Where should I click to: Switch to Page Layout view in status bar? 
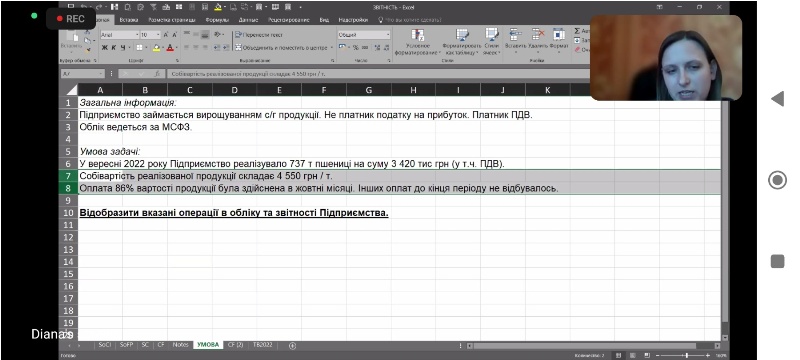pyautogui.click(x=632, y=355)
